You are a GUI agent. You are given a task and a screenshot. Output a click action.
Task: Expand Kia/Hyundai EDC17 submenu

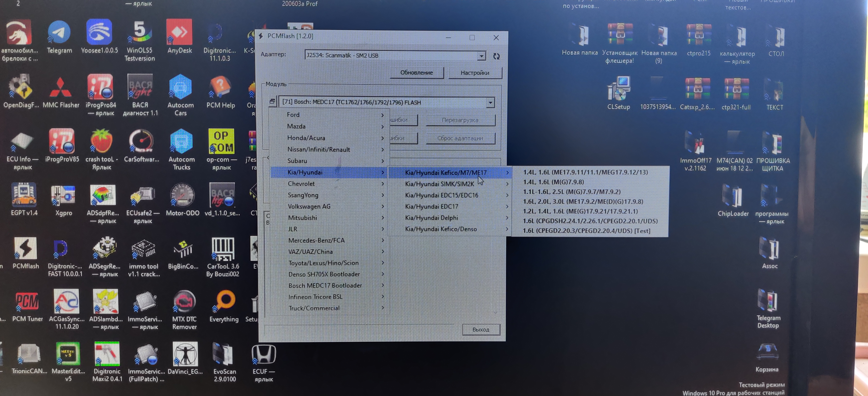pos(432,206)
